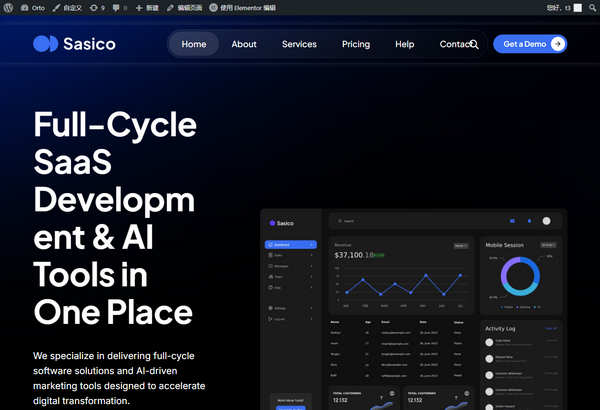Open the user greeting avatar menu
This screenshot has width=600, height=410.
point(564,8)
